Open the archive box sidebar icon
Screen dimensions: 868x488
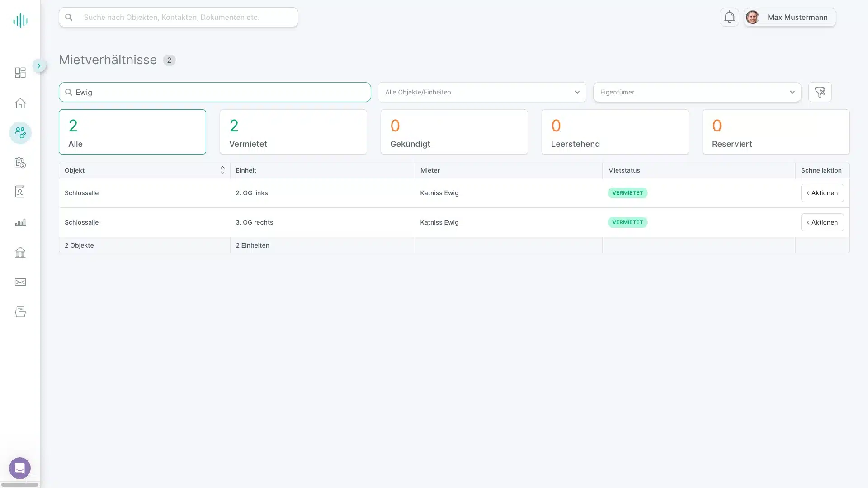point(20,312)
